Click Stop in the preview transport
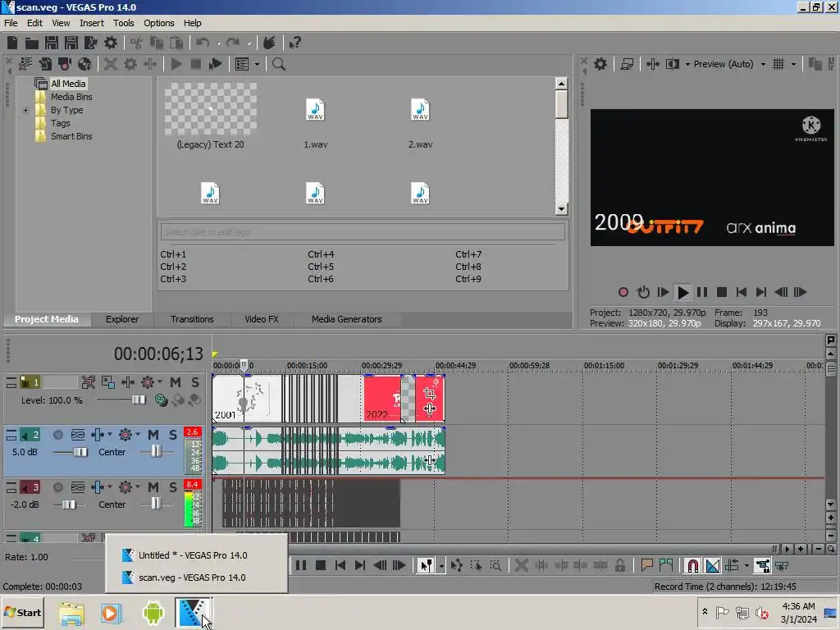The width and height of the screenshot is (840, 630). 722,293
